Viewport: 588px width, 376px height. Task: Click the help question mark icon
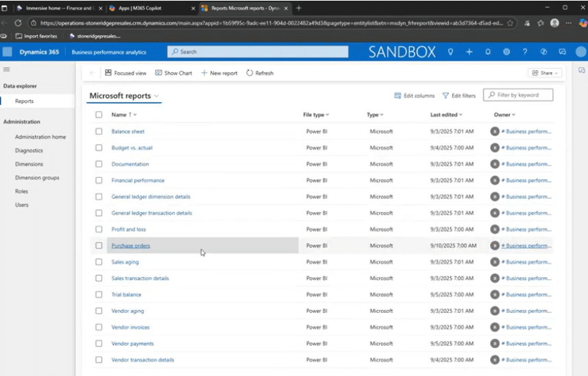click(x=525, y=52)
